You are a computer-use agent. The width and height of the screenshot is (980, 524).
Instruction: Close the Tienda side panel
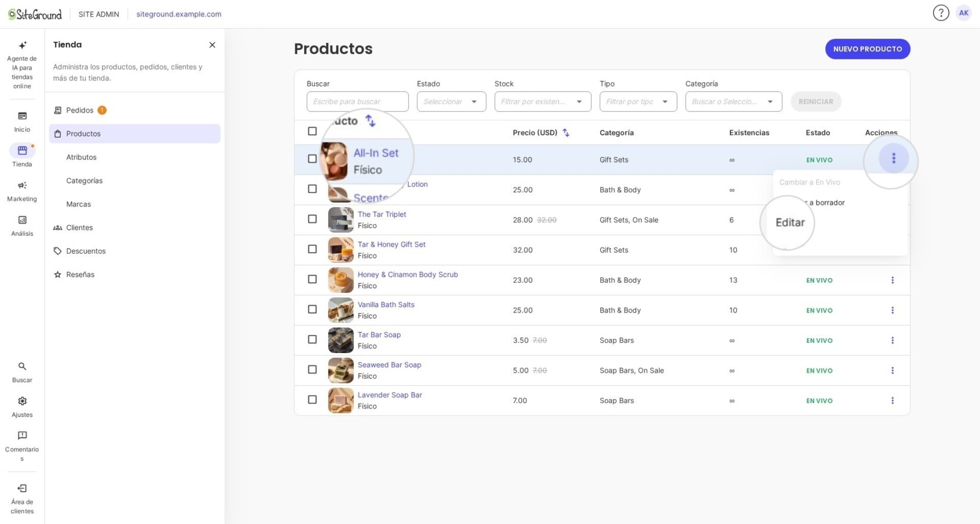coord(212,45)
